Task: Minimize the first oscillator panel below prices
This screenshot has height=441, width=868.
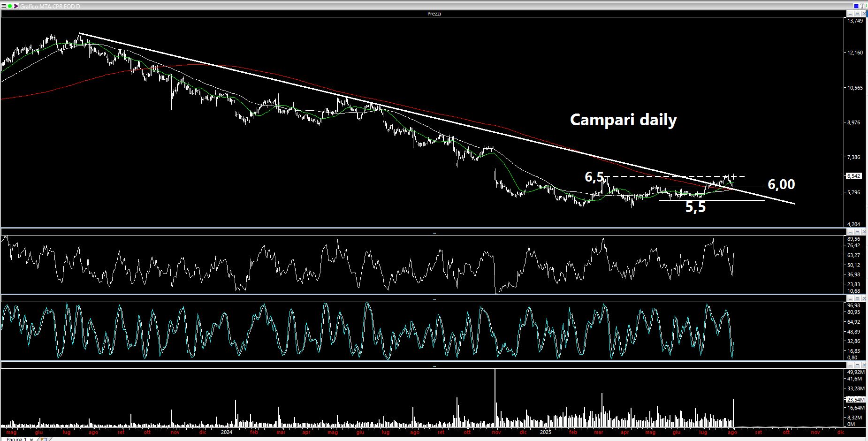Action: [x=850, y=232]
